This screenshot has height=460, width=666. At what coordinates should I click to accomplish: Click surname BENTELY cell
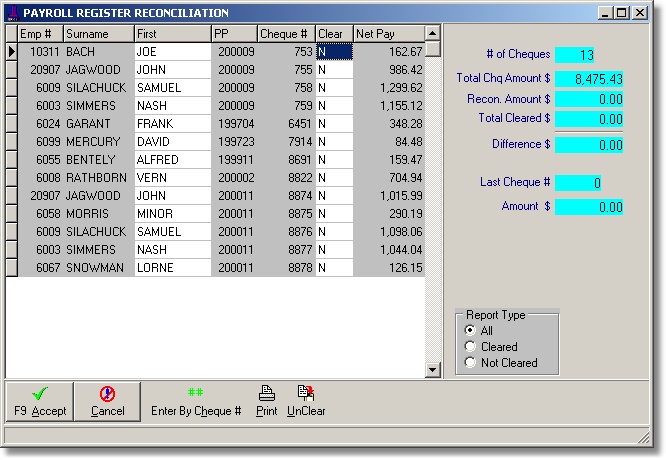[x=99, y=160]
